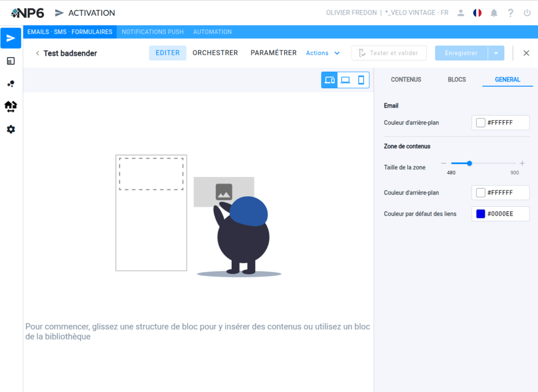
Task: Open Emails SMS Formulaires tab
Action: (x=70, y=32)
